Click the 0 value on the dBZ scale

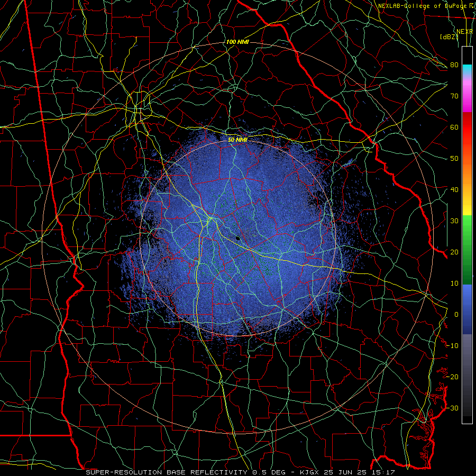tap(456, 315)
